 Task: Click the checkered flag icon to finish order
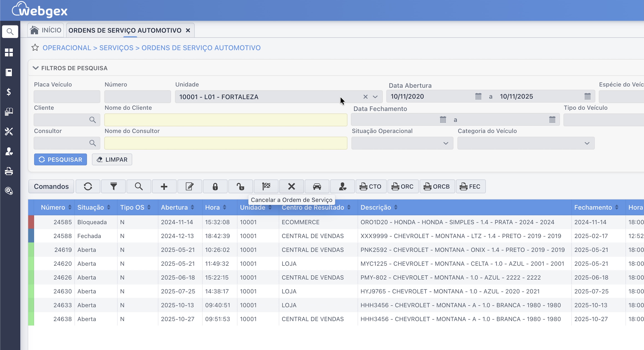coord(266,186)
